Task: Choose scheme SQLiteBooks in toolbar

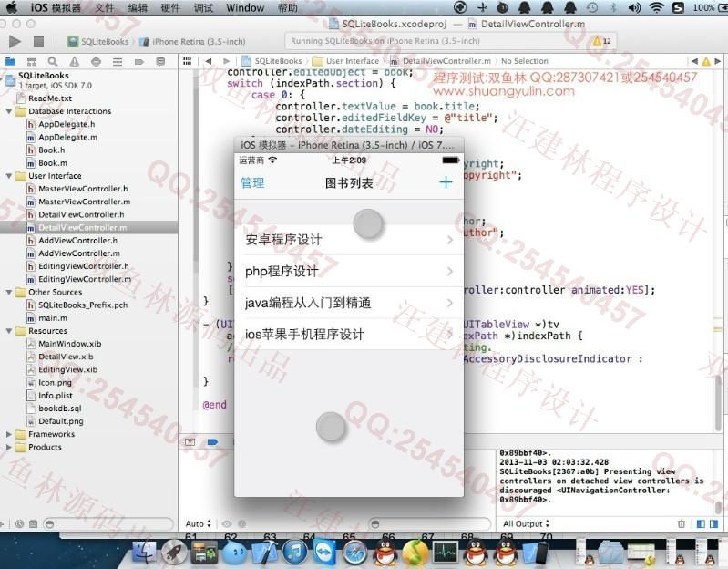Action: click(98, 41)
